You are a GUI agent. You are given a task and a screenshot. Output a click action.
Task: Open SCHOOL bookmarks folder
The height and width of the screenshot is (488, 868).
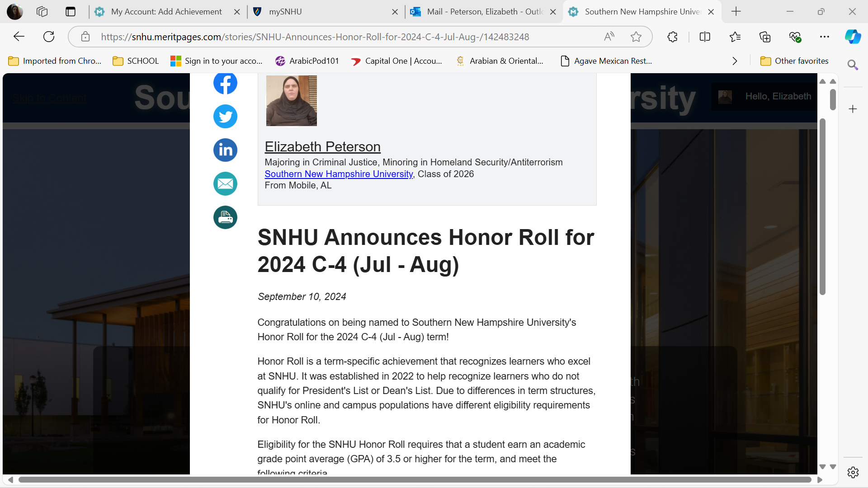coord(136,61)
